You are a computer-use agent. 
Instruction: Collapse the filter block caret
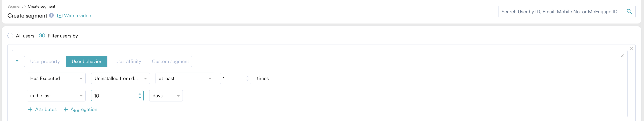tap(17, 61)
